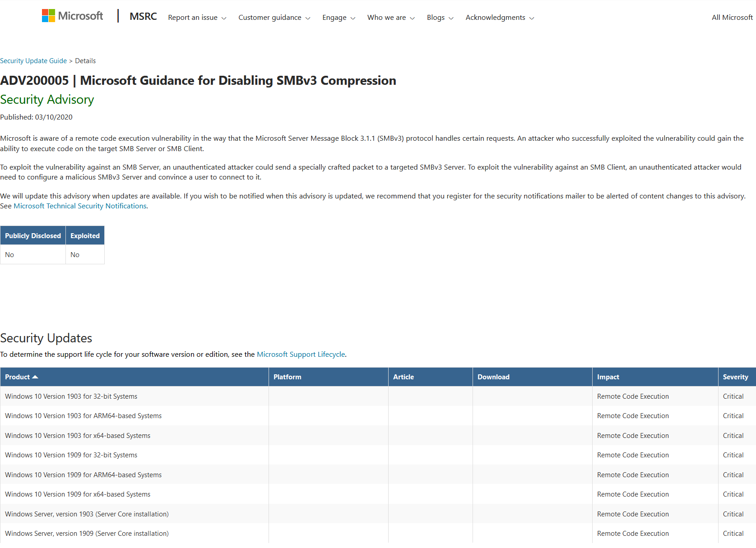Open the All Microsoft menu

point(732,18)
